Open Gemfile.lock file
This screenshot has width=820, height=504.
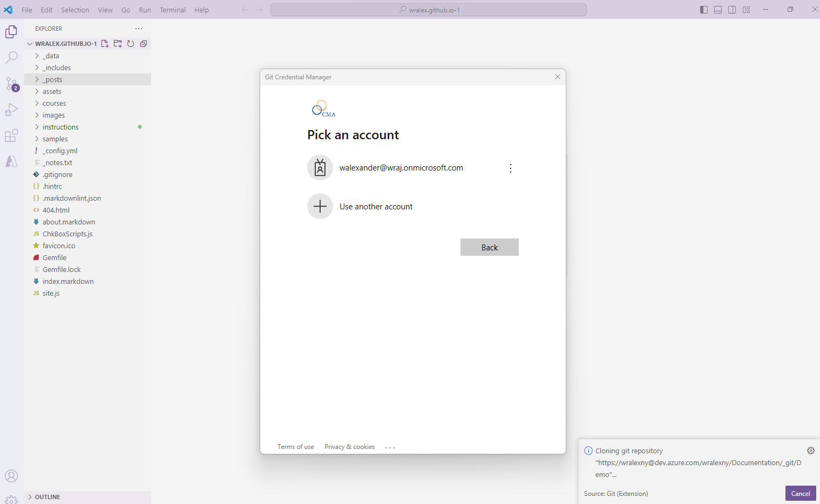(88, 269)
